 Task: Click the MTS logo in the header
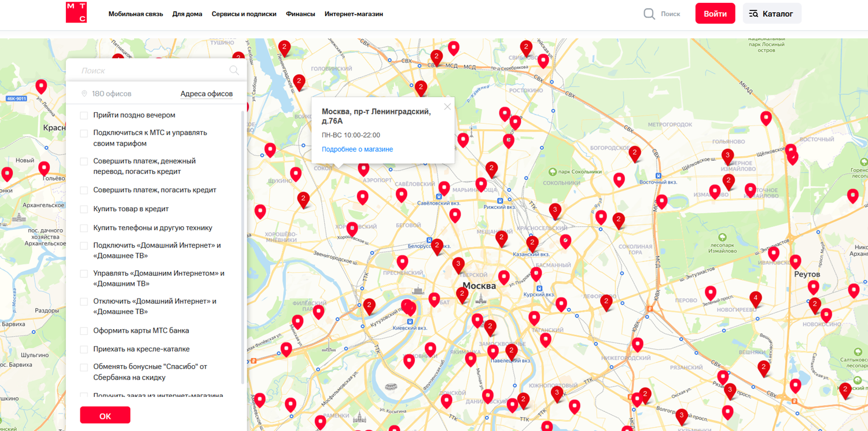click(76, 12)
